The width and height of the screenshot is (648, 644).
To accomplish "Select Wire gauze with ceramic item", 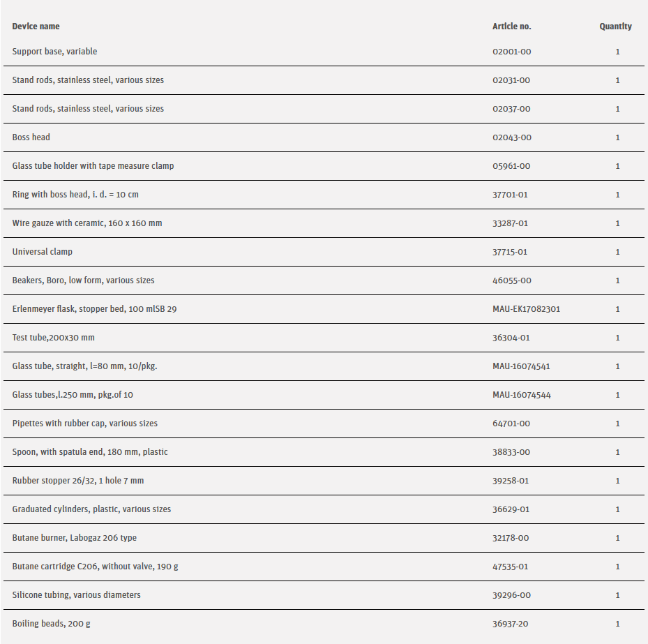I will click(87, 223).
